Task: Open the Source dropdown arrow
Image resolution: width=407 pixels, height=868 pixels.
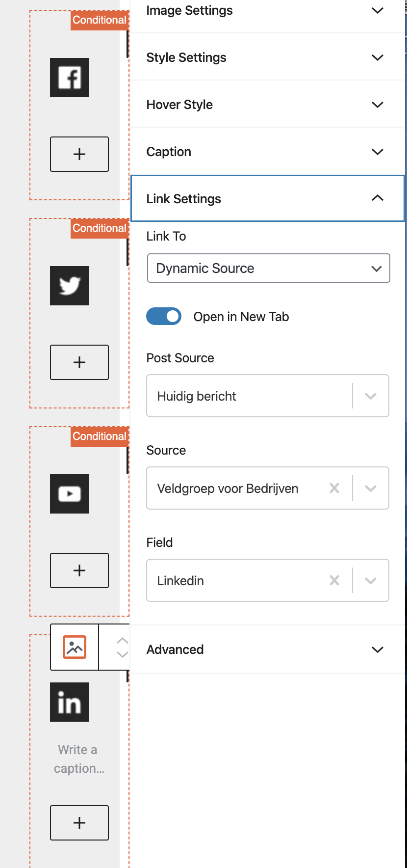Action: [371, 488]
